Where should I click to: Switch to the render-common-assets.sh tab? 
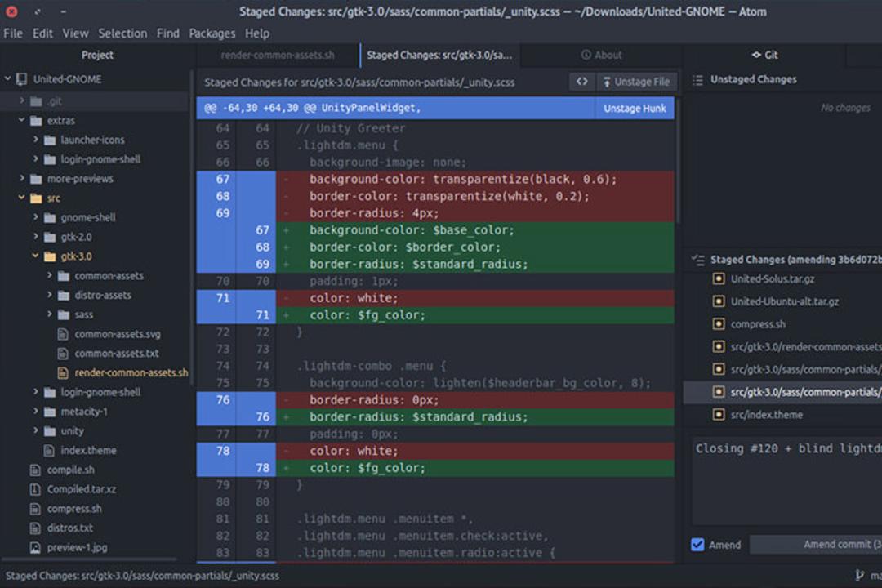[278, 56]
